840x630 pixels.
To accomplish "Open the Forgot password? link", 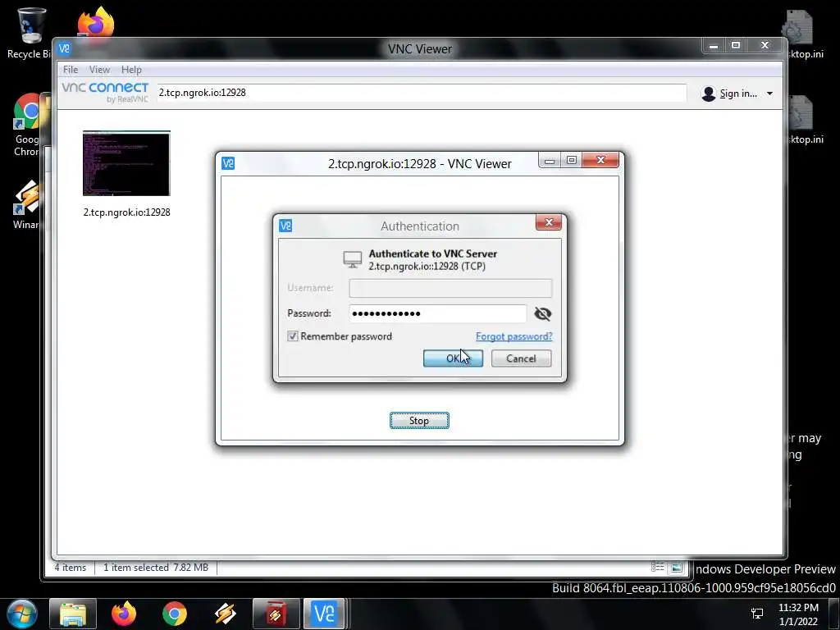I will (514, 336).
